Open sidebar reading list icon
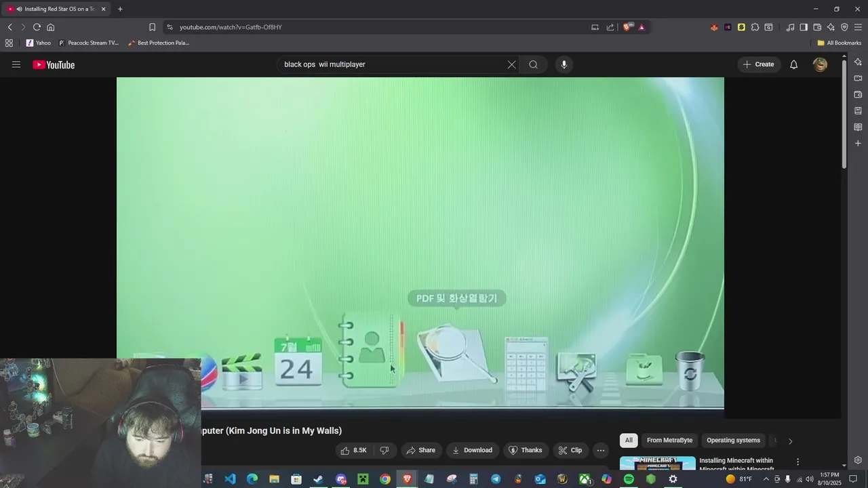 858,127
